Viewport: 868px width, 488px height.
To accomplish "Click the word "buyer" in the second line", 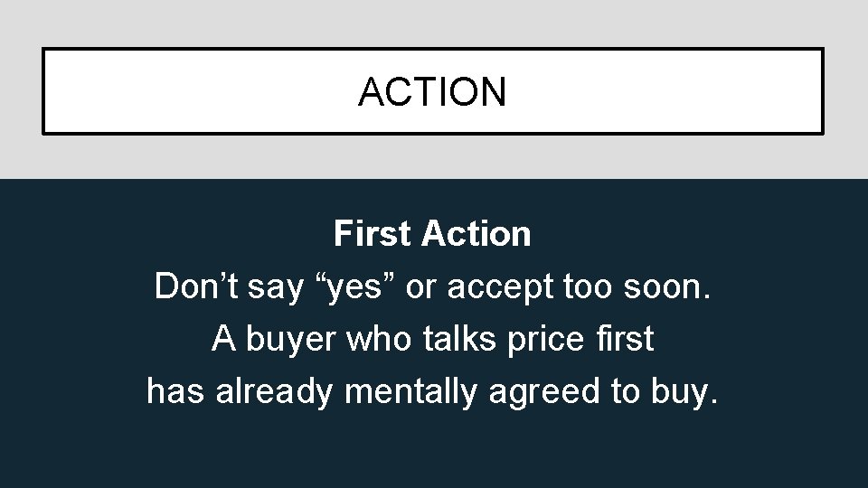I will coord(290,340).
